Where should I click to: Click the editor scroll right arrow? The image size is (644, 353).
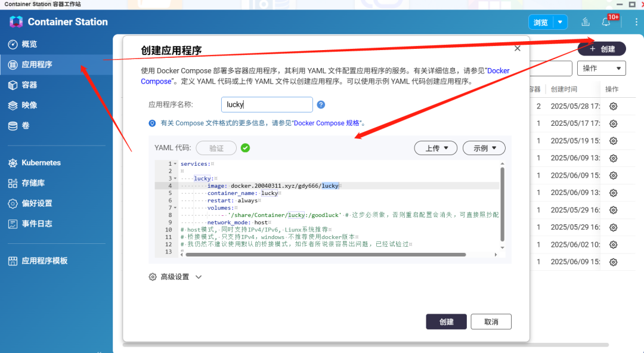[496, 255]
